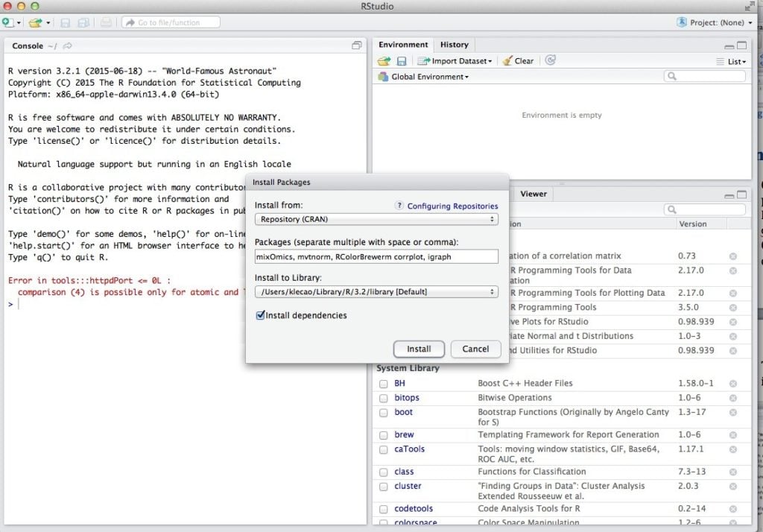763x532 pixels.
Task: Switch to the History tab
Action: (454, 45)
